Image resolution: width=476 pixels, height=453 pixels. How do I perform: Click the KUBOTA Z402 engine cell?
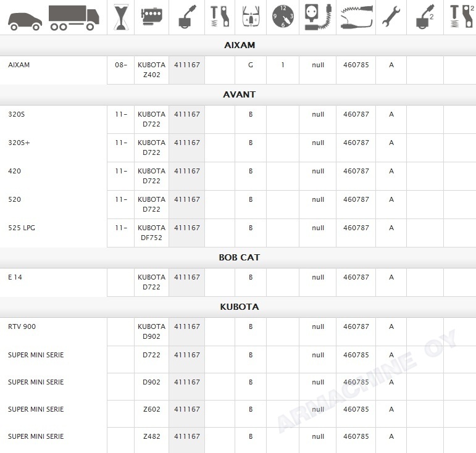pos(151,70)
